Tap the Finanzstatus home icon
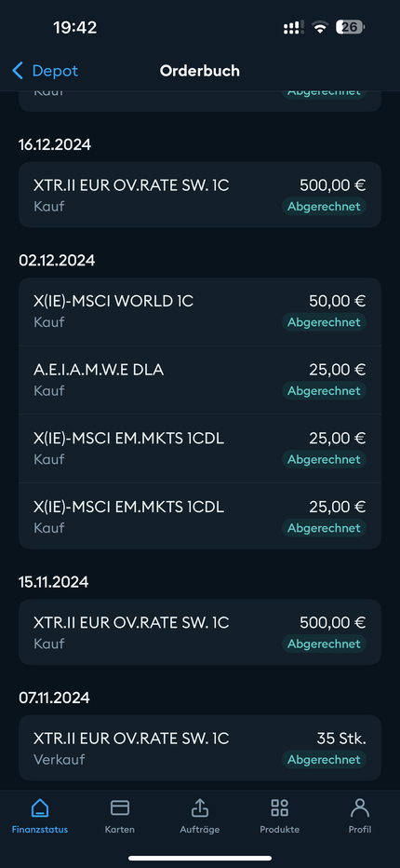Image resolution: width=400 pixels, height=868 pixels. 39,807
